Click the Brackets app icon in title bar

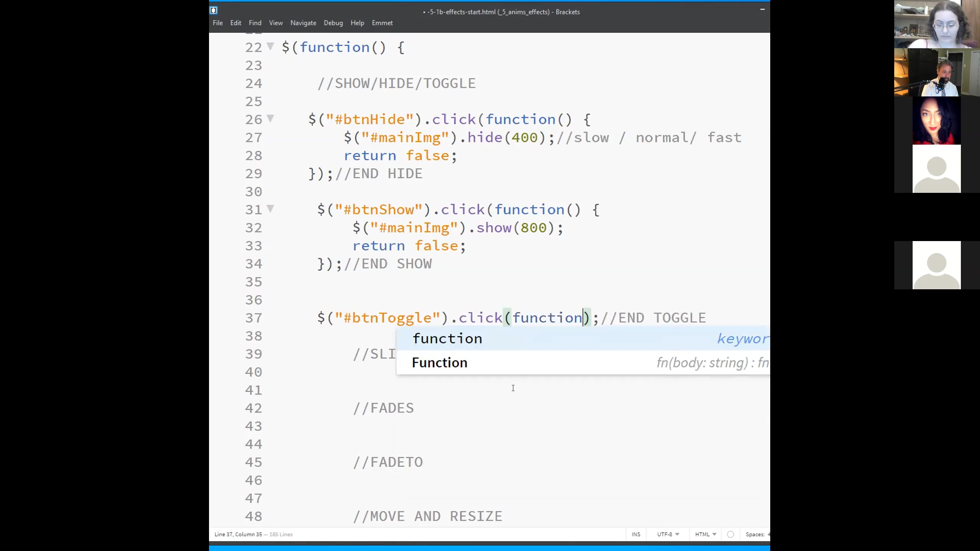[x=214, y=10]
